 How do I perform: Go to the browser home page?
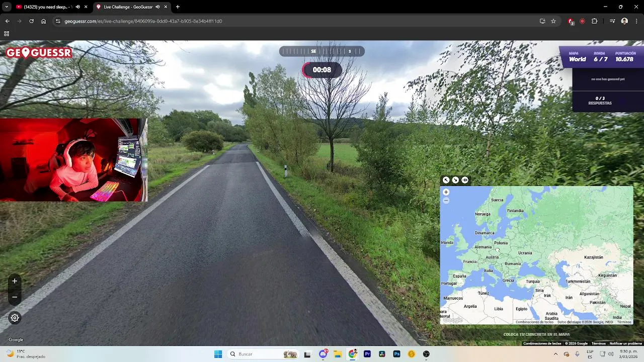pyautogui.click(x=43, y=21)
